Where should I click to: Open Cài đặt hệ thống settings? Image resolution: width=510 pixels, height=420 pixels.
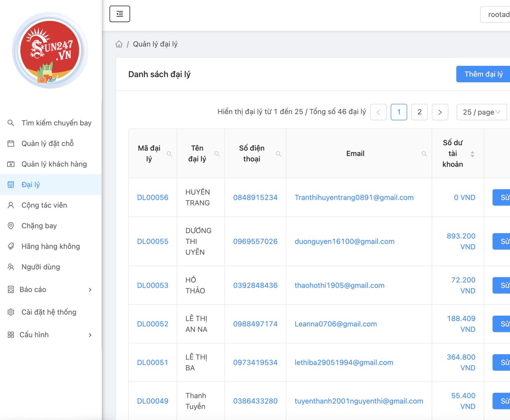(49, 312)
